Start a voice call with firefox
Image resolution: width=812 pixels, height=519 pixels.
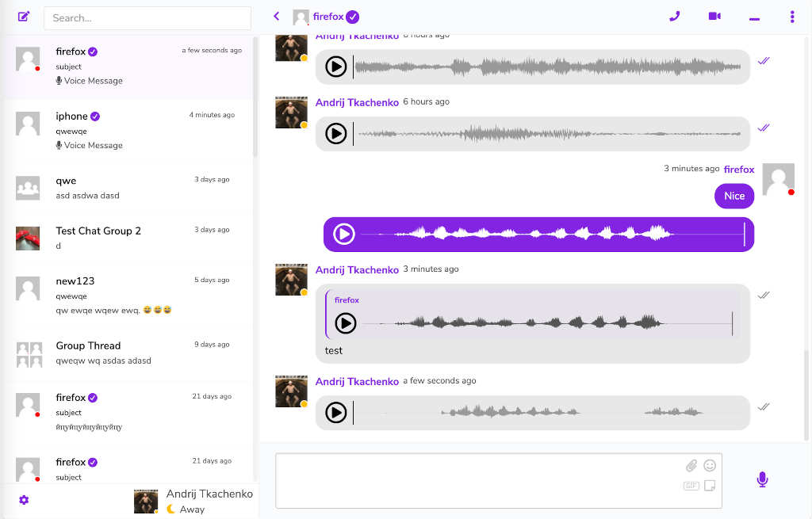[674, 16]
